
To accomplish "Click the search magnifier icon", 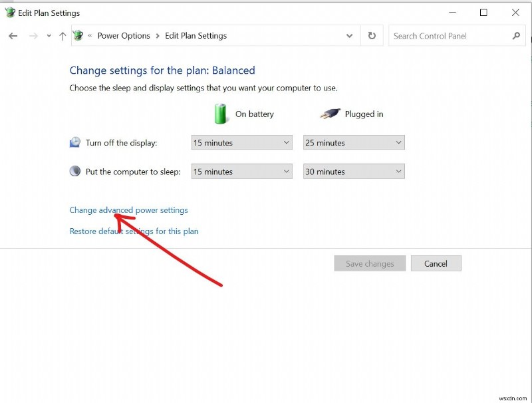I will [x=517, y=36].
